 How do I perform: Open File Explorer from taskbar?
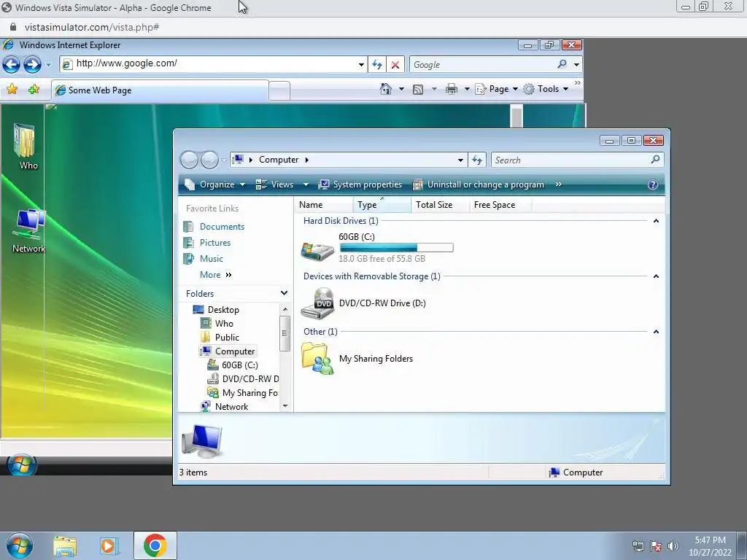point(65,546)
